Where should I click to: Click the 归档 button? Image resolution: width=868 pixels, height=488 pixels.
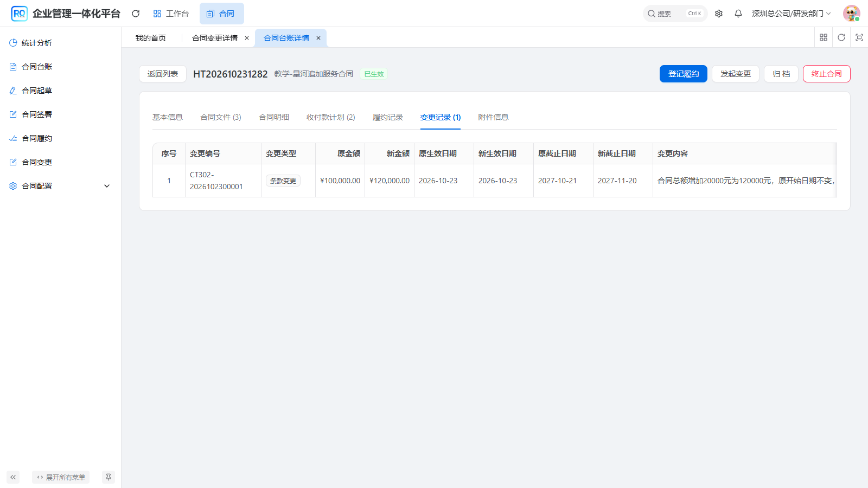click(781, 74)
